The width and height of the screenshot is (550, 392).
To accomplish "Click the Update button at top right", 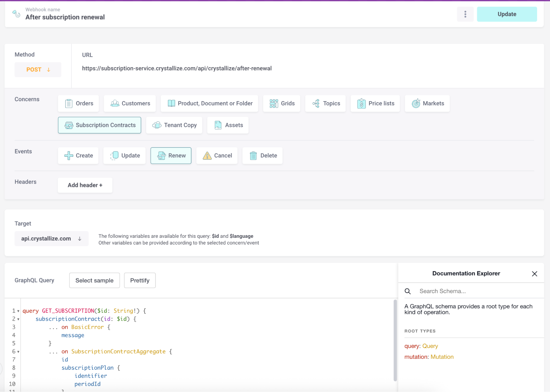I will 507,14.
